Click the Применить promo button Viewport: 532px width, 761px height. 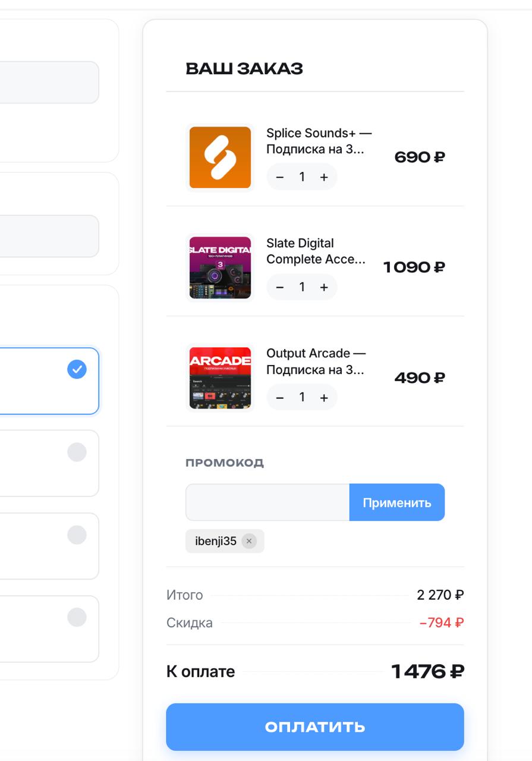(397, 502)
